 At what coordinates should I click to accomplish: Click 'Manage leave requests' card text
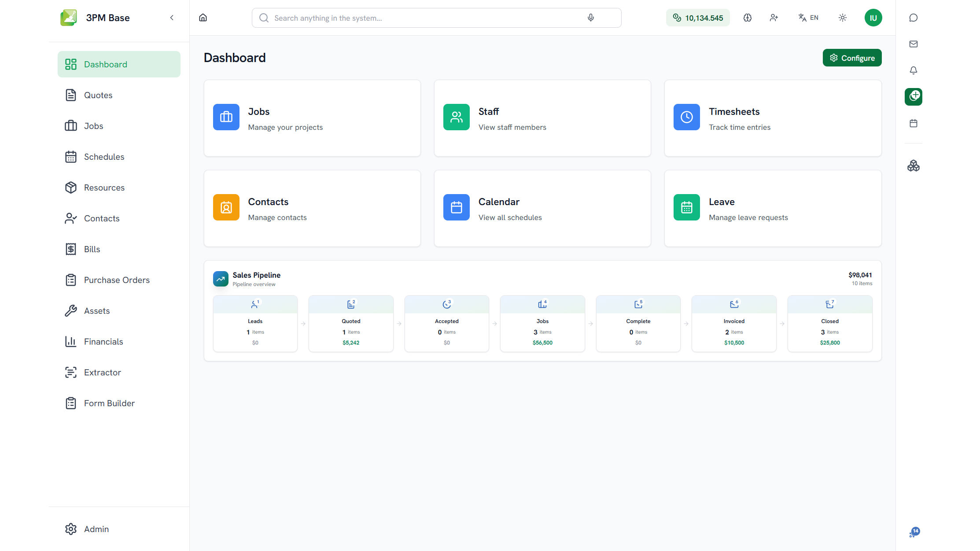click(x=748, y=217)
